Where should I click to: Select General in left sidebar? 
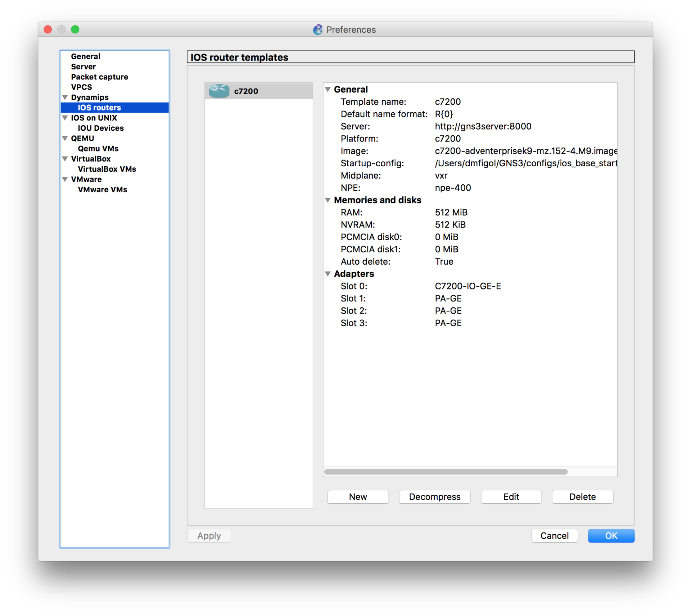click(85, 57)
